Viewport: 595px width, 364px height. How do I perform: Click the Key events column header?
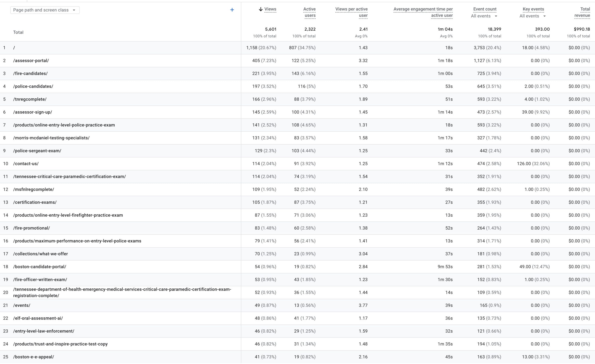(533, 9)
